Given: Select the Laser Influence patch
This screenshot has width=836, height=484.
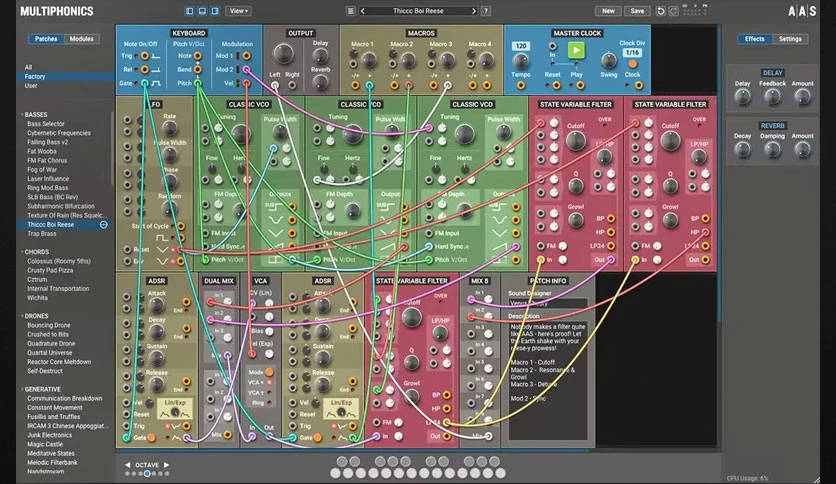Looking at the screenshot, I should [x=48, y=179].
